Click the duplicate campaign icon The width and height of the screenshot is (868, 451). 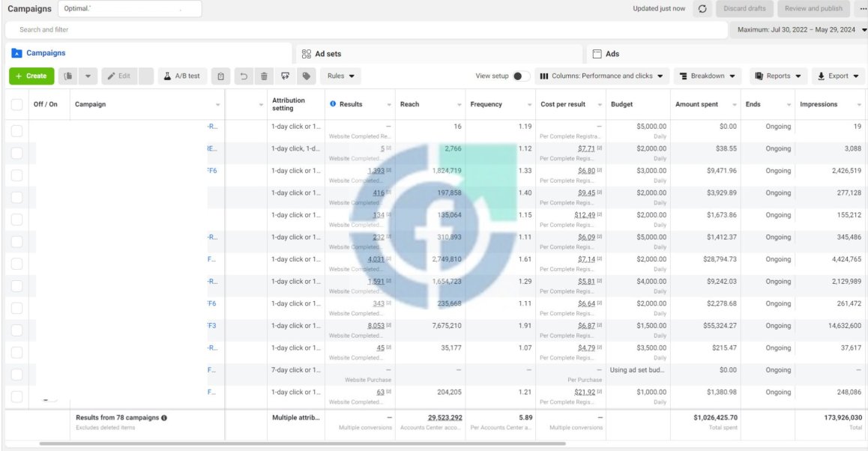[x=68, y=76]
